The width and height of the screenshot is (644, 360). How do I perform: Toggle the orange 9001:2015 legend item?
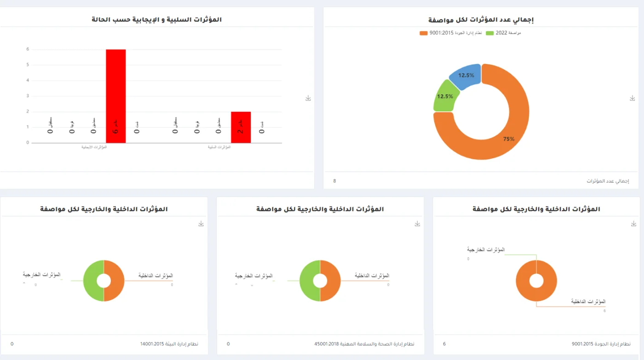(x=455, y=33)
